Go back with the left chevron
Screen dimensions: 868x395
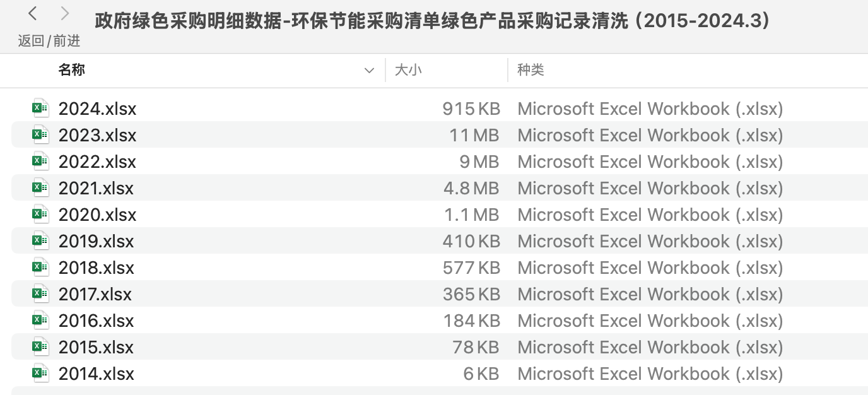click(33, 13)
